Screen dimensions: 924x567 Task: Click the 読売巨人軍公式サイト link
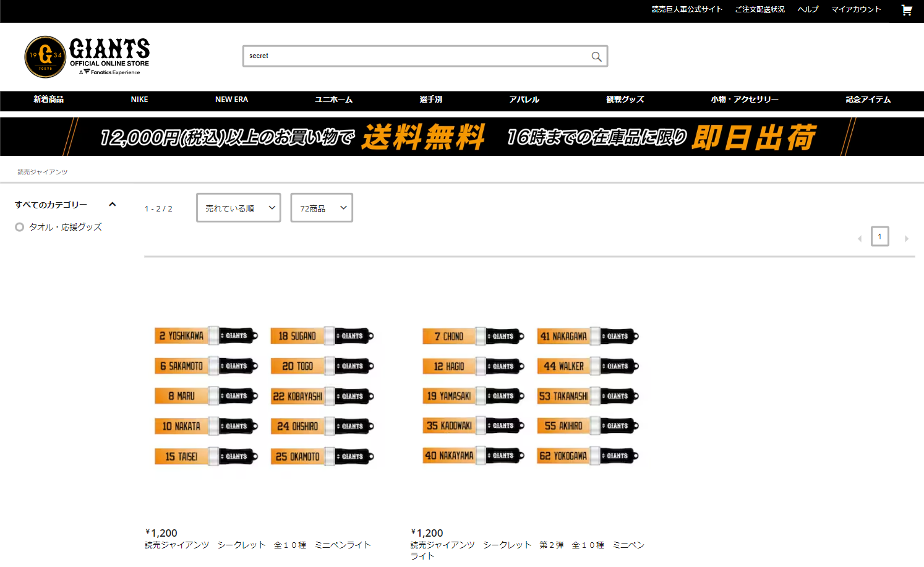point(687,9)
